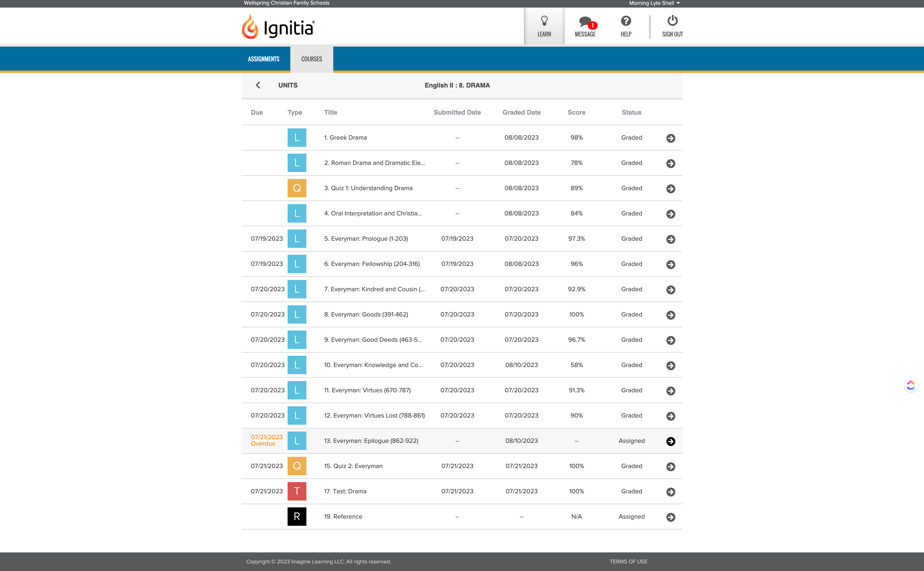924x571 pixels.
Task: Open Quiz 2 Everyman arrow icon
Action: tap(670, 467)
